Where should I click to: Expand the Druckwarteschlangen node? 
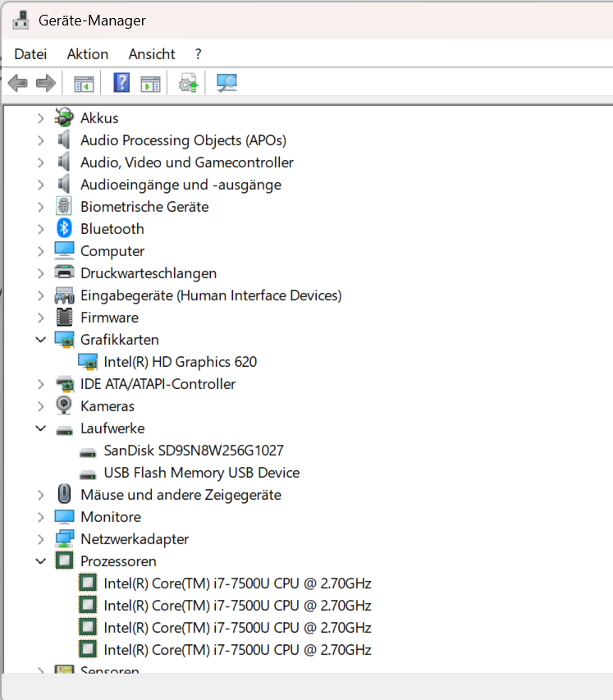tap(41, 273)
